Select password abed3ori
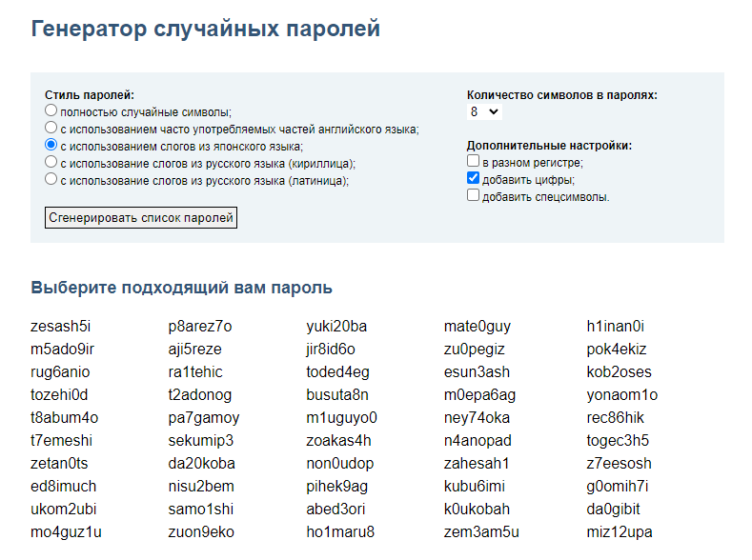This screenshot has height=560, width=752. tap(335, 510)
